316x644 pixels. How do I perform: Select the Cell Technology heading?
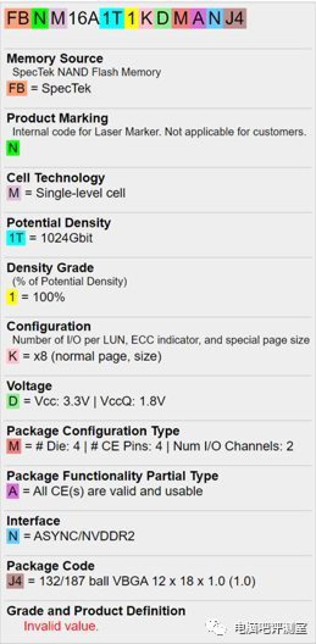56,178
